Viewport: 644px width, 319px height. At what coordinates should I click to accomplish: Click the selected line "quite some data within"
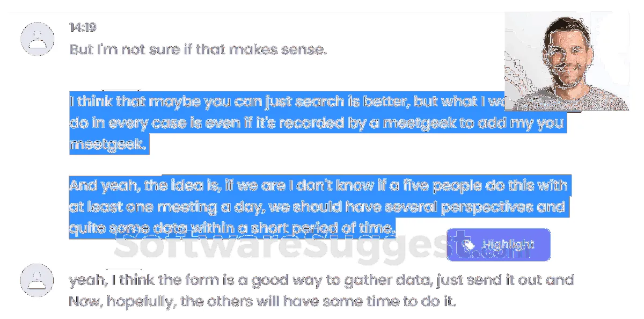click(x=232, y=229)
